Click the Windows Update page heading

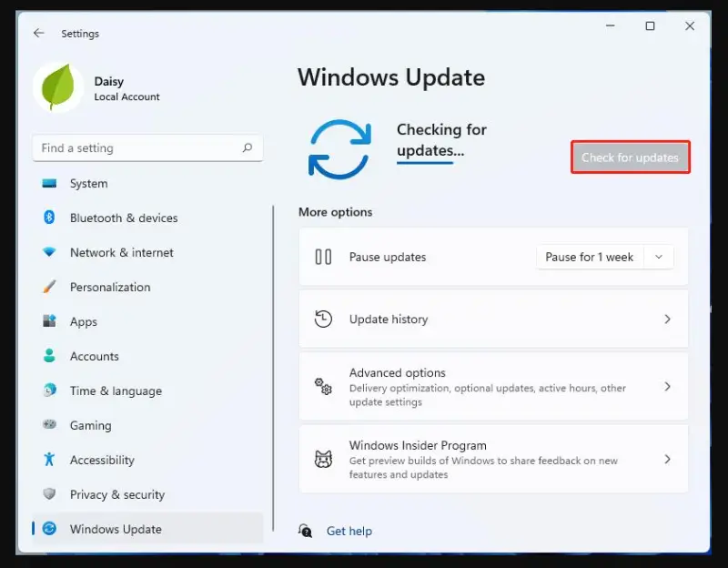pyautogui.click(x=391, y=77)
